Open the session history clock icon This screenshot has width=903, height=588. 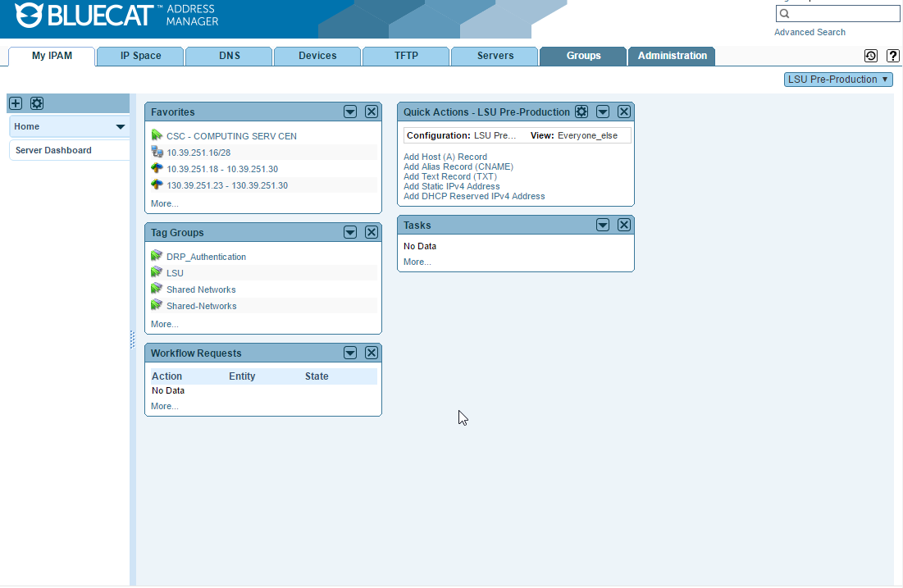pyautogui.click(x=871, y=55)
